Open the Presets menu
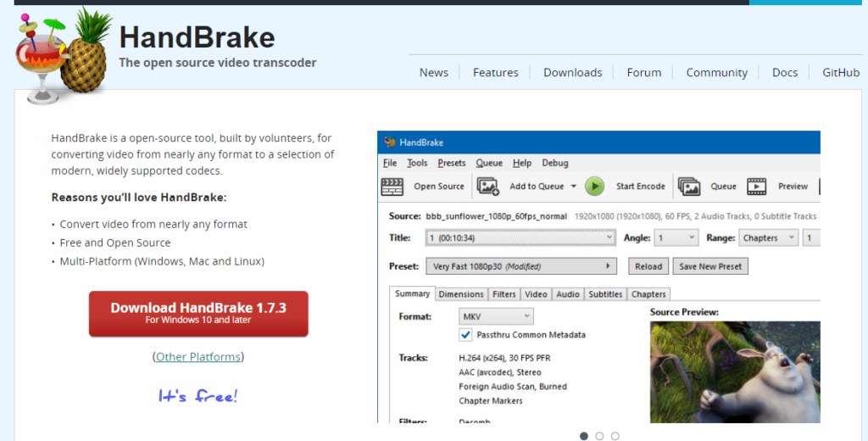Image resolution: width=868 pixels, height=441 pixels. (x=451, y=163)
